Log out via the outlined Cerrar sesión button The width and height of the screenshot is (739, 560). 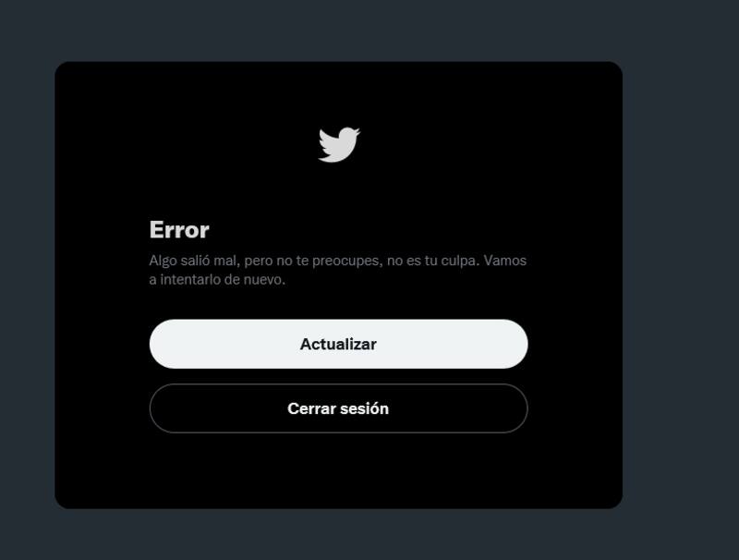point(338,408)
